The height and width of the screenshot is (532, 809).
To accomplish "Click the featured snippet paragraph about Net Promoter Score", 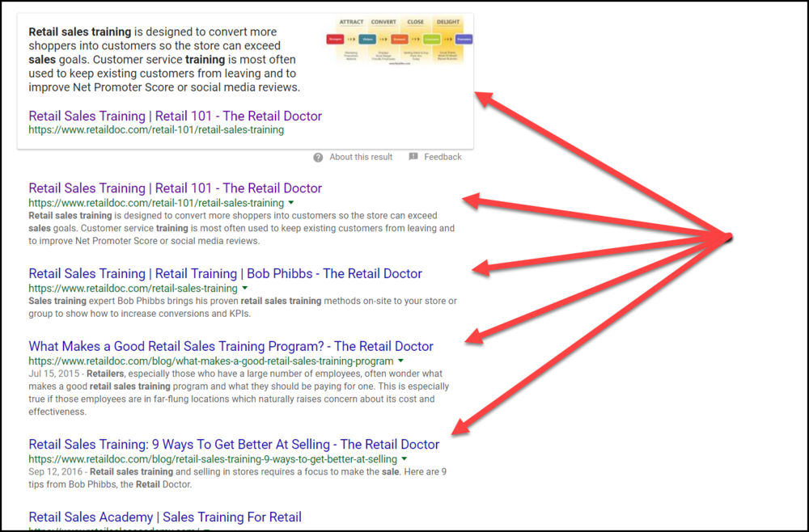I will tap(164, 59).
